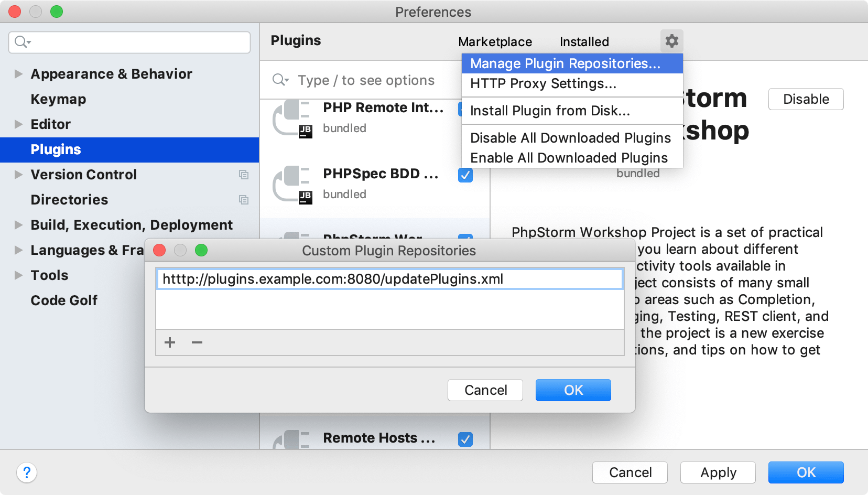Click the remove repository minus icon

pyautogui.click(x=197, y=342)
